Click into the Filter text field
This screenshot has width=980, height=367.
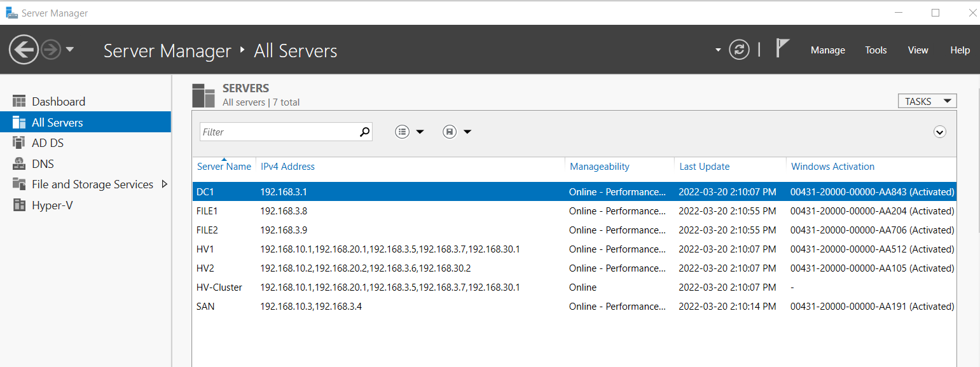click(279, 132)
